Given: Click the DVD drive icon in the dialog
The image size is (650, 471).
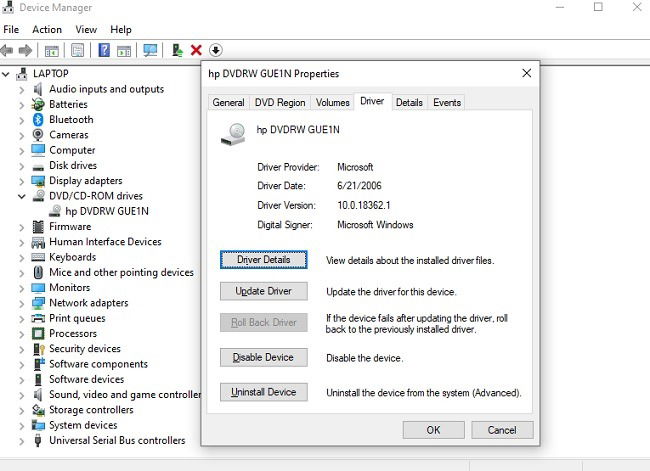Looking at the screenshot, I should 233,134.
